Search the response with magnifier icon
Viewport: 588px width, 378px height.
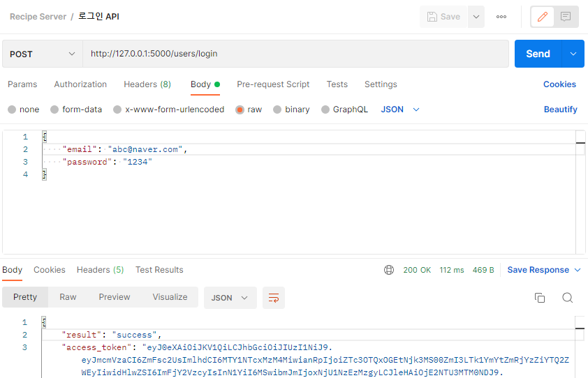tap(567, 298)
